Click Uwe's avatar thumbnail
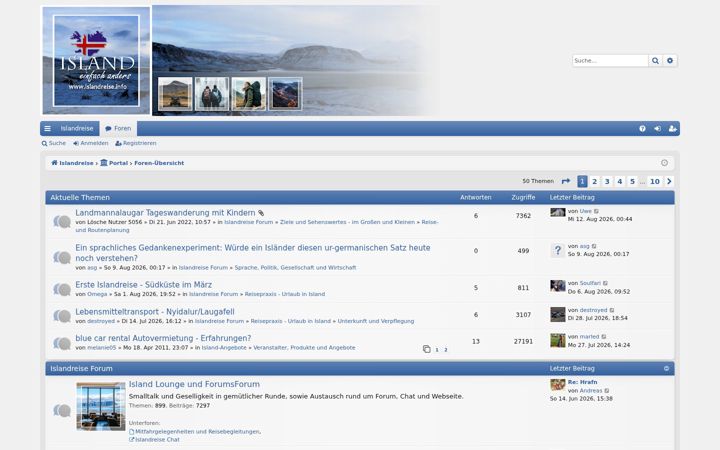The height and width of the screenshot is (450, 720). click(557, 212)
